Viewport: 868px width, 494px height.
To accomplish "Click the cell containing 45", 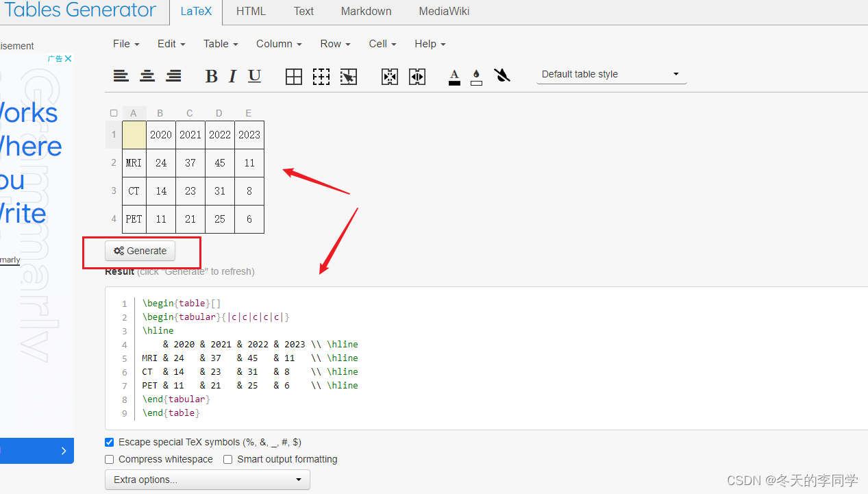I will tap(220, 163).
